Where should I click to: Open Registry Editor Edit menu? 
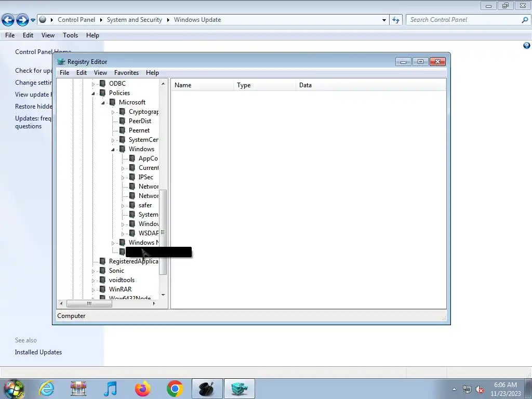(82, 73)
